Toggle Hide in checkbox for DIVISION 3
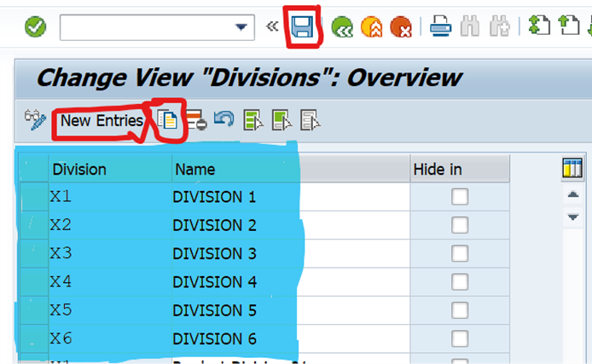Screen dimensions: 592x364 pyautogui.click(x=460, y=253)
